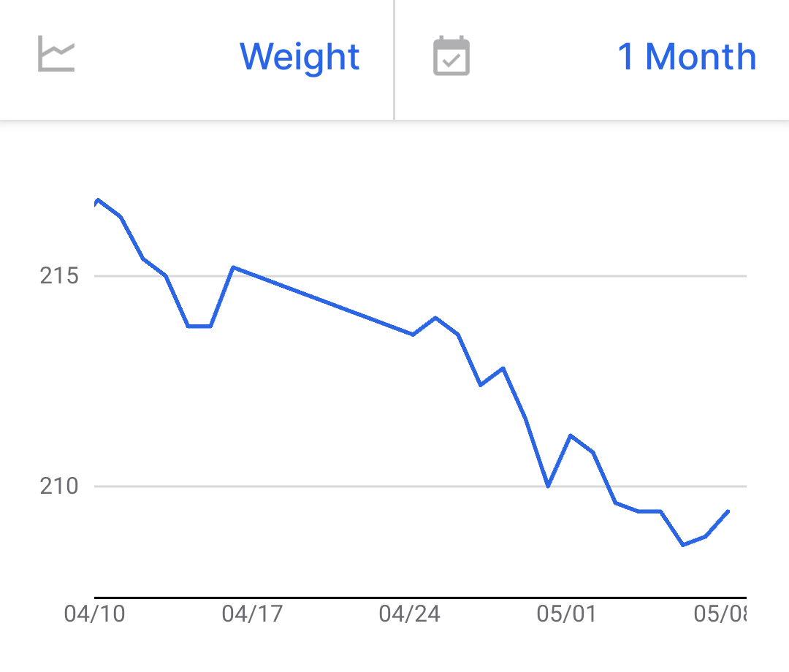Click the flat trough before 04/17
This screenshot has width=789, height=672.
[x=199, y=327]
